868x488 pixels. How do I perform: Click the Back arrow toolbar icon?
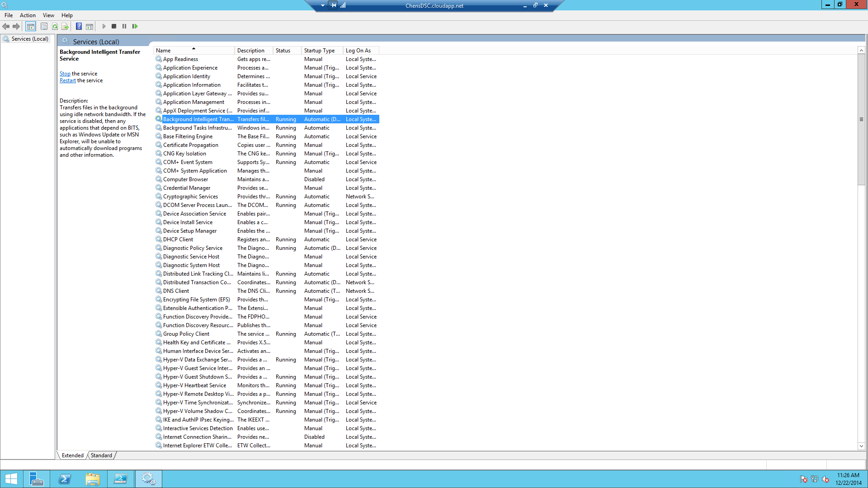pyautogui.click(x=6, y=27)
